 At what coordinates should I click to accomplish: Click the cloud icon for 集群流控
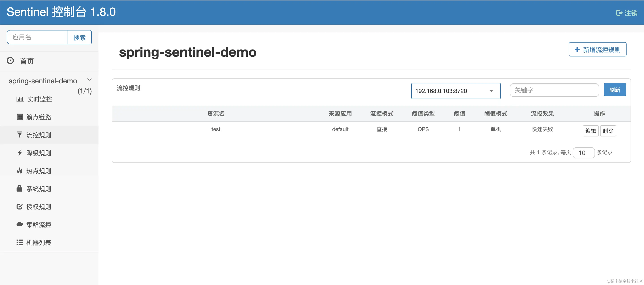coord(19,224)
